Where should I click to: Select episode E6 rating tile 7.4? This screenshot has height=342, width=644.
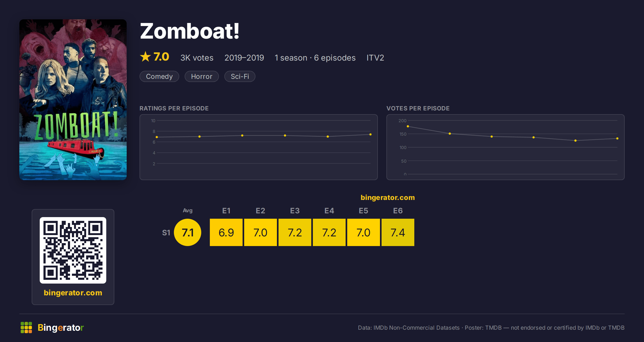pos(398,232)
